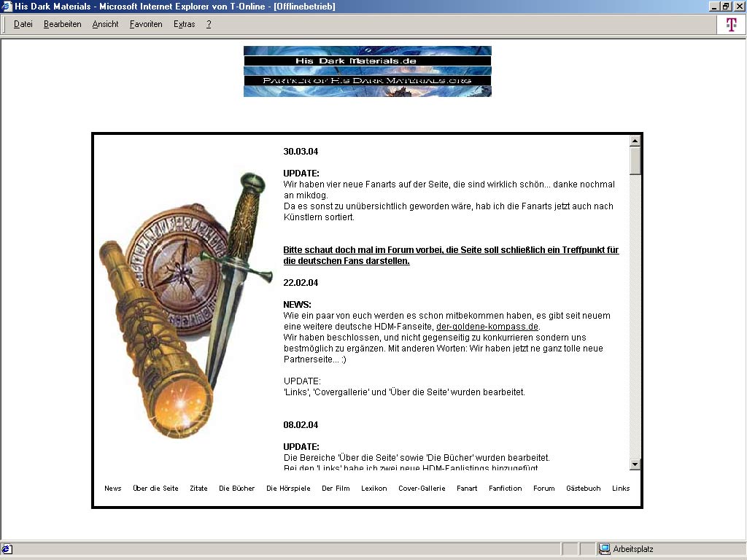
Task: Open the Cover-Gallerie page
Action: tap(422, 488)
